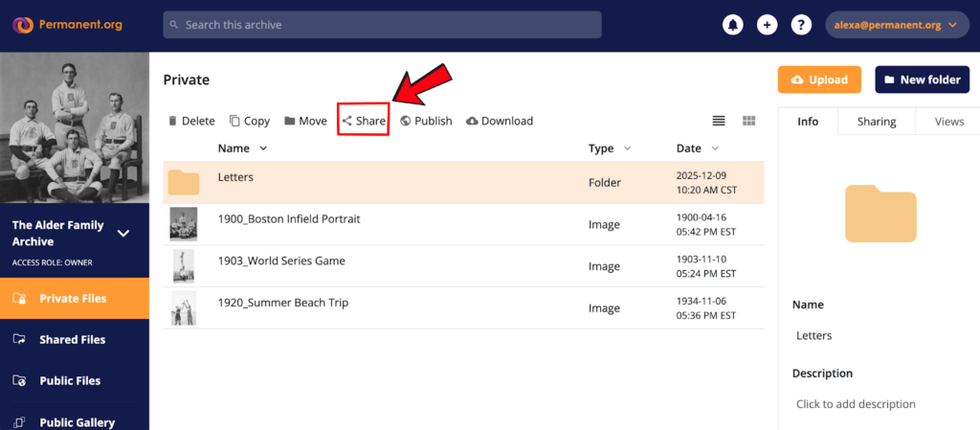Open Shared Files in sidebar

click(73, 339)
